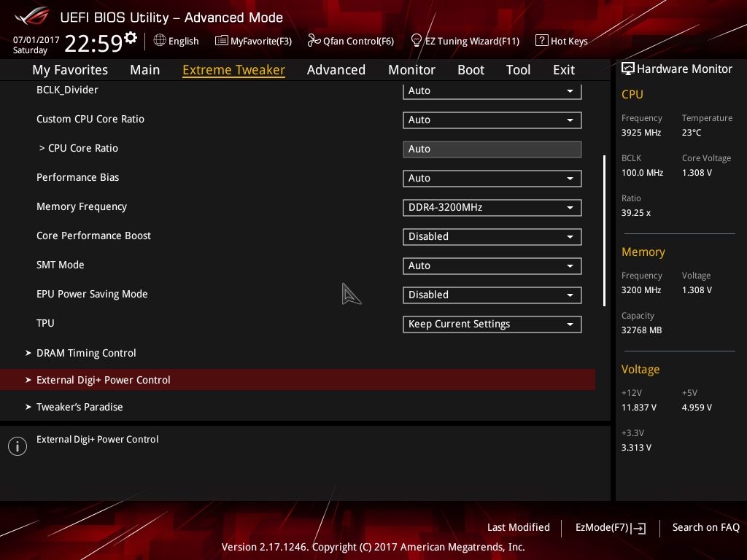
Task: Switch to Monitor tab
Action: pos(411,70)
